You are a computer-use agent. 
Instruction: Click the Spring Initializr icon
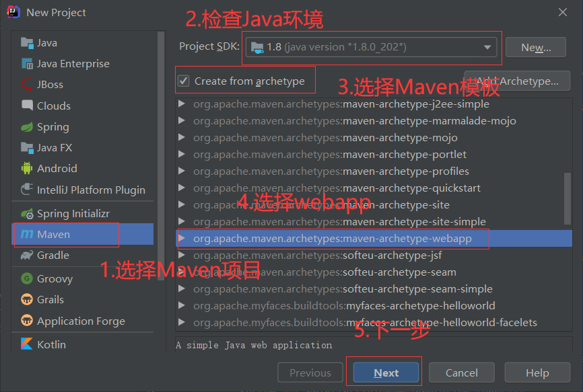(27, 214)
